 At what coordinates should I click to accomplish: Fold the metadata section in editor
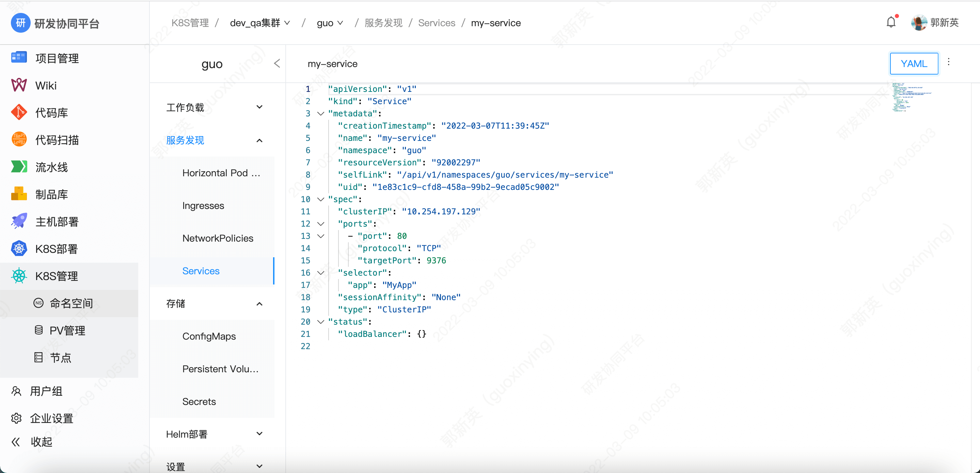[x=321, y=114]
